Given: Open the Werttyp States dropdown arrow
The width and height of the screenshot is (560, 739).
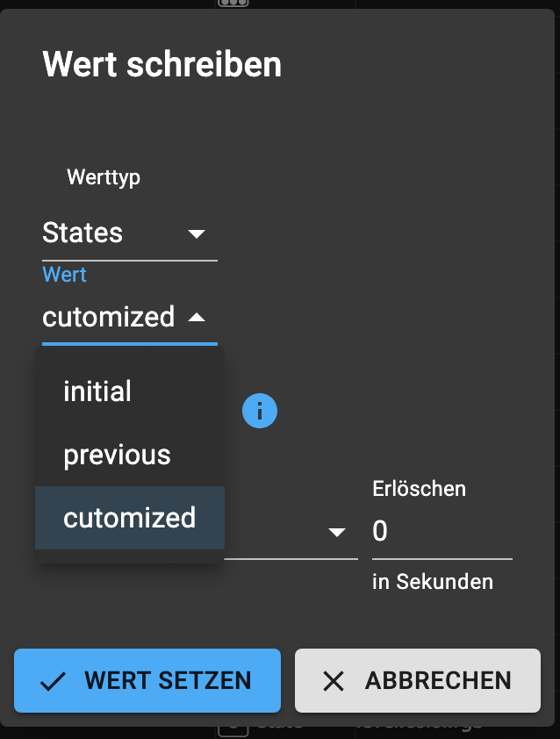Looking at the screenshot, I should (196, 233).
